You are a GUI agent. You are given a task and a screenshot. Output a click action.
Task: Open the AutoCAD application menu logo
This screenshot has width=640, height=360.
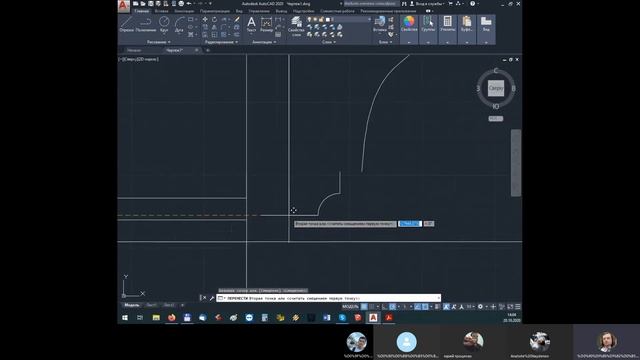click(123, 6)
